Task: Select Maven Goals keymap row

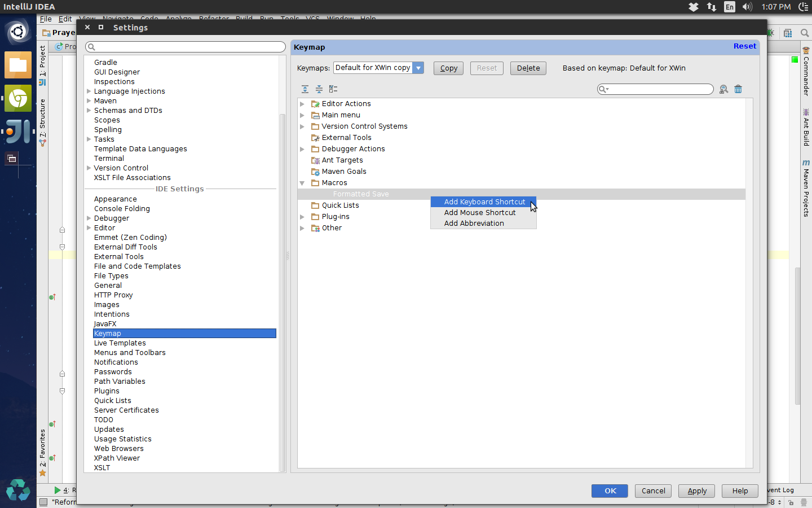Action: (344, 172)
